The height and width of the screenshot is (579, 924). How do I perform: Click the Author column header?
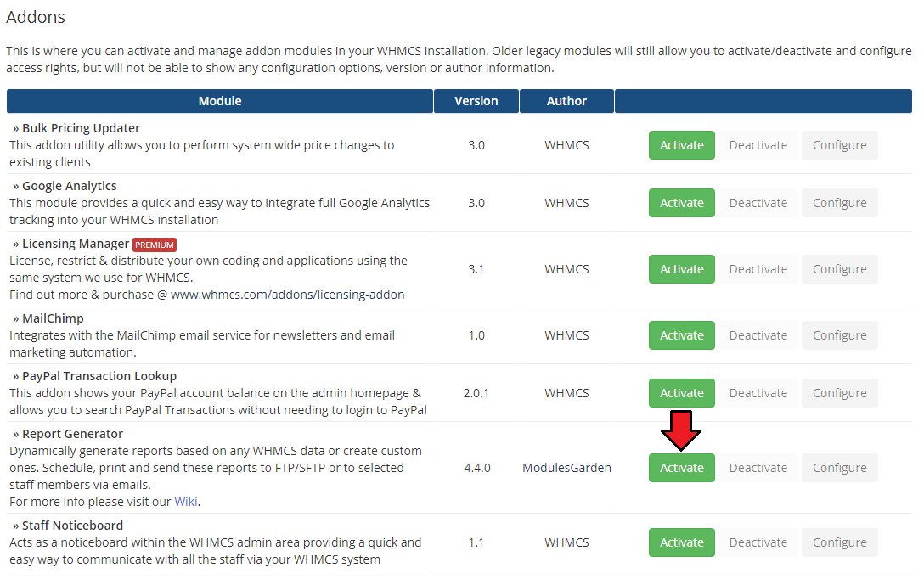tap(567, 101)
